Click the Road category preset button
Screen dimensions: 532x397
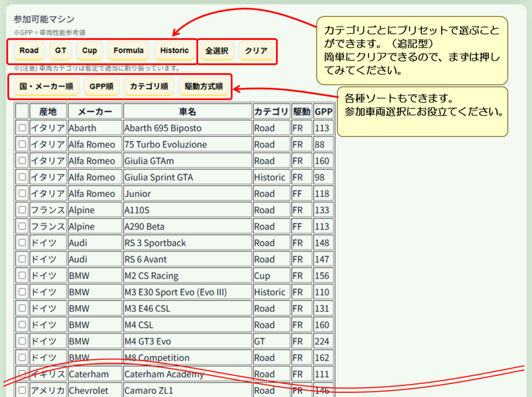(29, 51)
